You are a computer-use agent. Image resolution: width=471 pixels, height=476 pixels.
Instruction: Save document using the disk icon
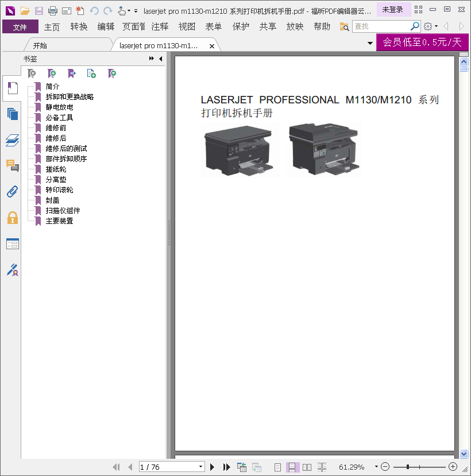pyautogui.click(x=39, y=11)
